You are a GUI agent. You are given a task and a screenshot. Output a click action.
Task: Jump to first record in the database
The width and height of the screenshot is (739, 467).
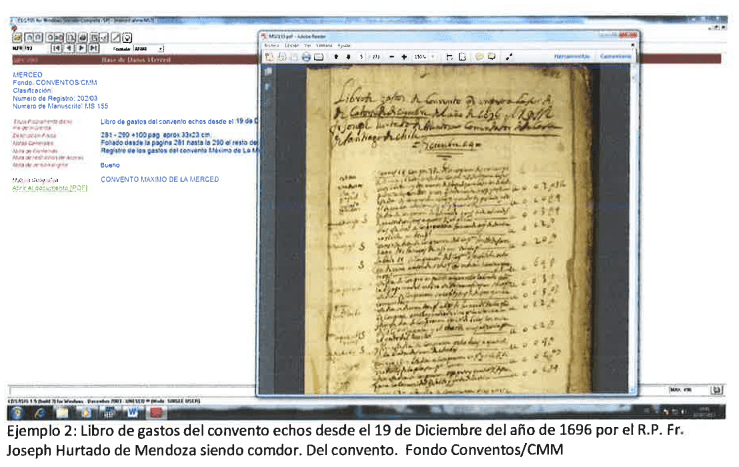(x=56, y=47)
